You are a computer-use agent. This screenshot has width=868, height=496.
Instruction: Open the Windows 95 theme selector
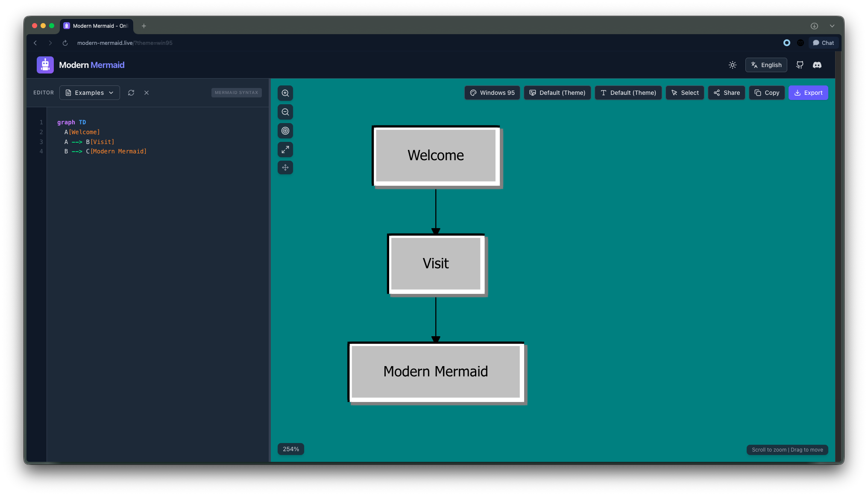(x=492, y=93)
